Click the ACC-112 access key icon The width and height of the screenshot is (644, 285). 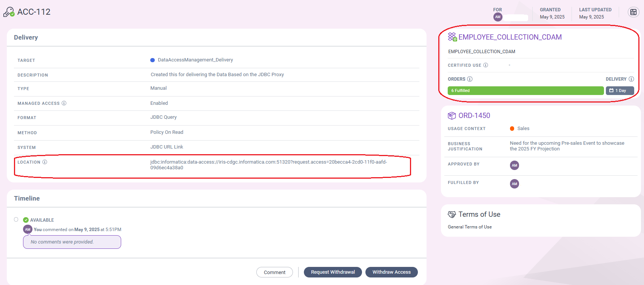click(9, 12)
